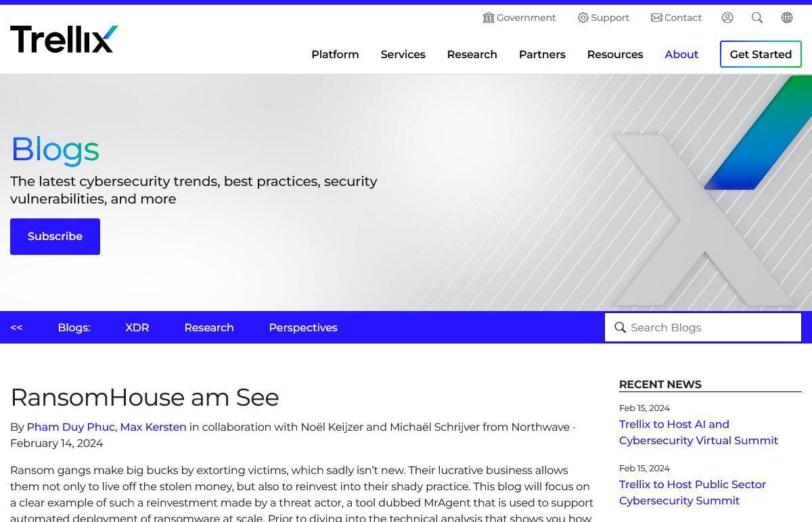Open the Partners menu
The image size is (812, 522).
(x=542, y=54)
